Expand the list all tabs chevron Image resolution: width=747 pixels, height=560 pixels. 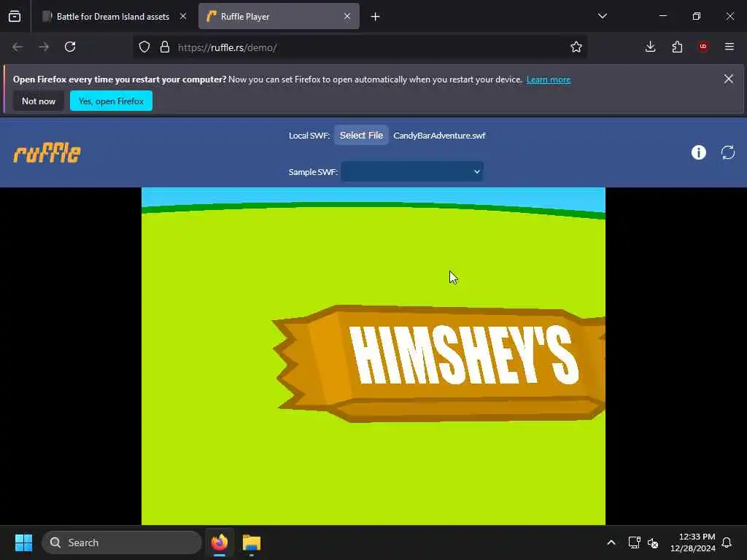tap(602, 16)
